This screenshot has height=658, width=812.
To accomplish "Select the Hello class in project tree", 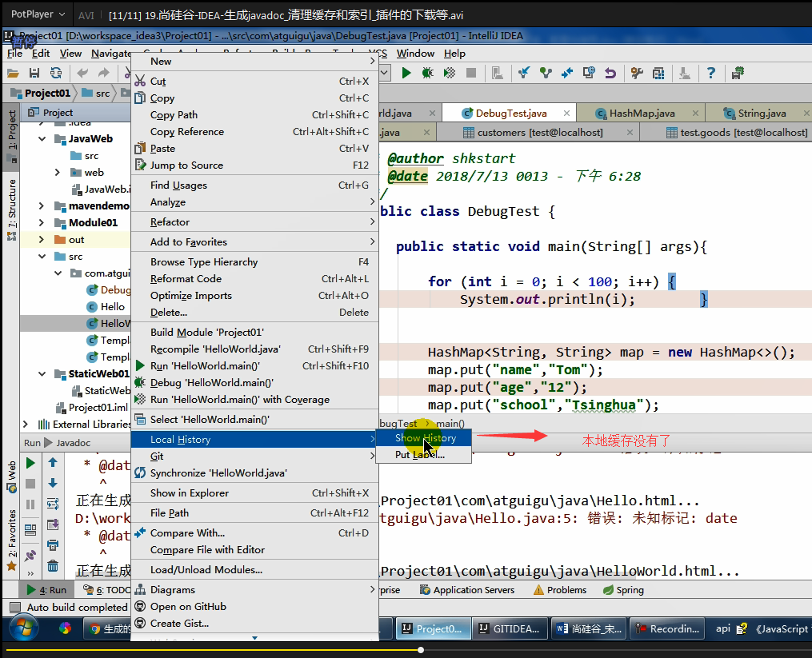I will pyautogui.click(x=106, y=306).
